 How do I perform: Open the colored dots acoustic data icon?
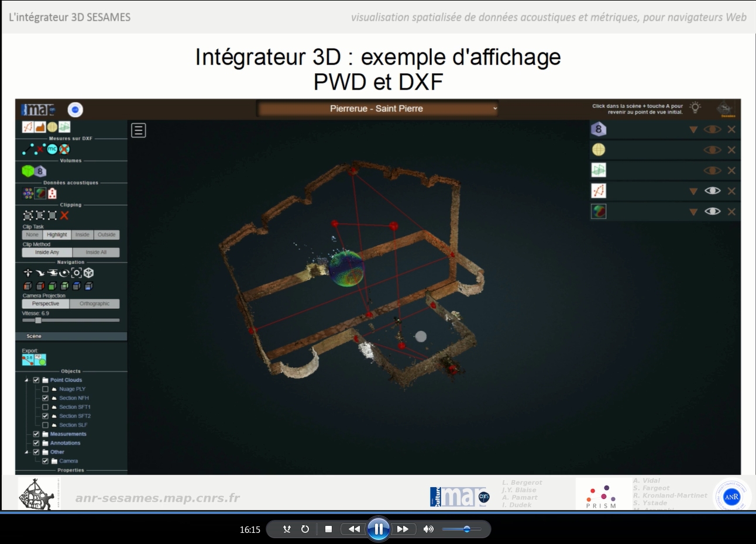point(28,194)
